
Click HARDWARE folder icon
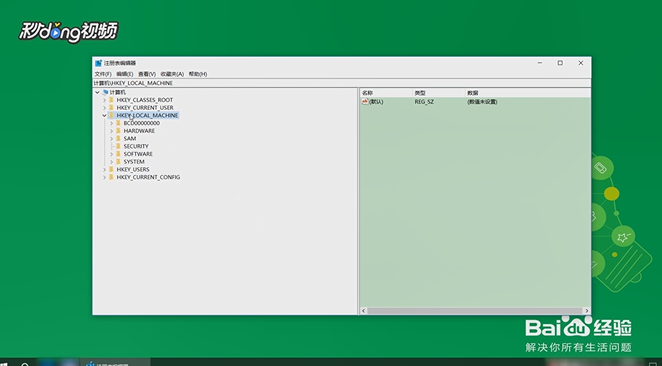[x=118, y=131]
